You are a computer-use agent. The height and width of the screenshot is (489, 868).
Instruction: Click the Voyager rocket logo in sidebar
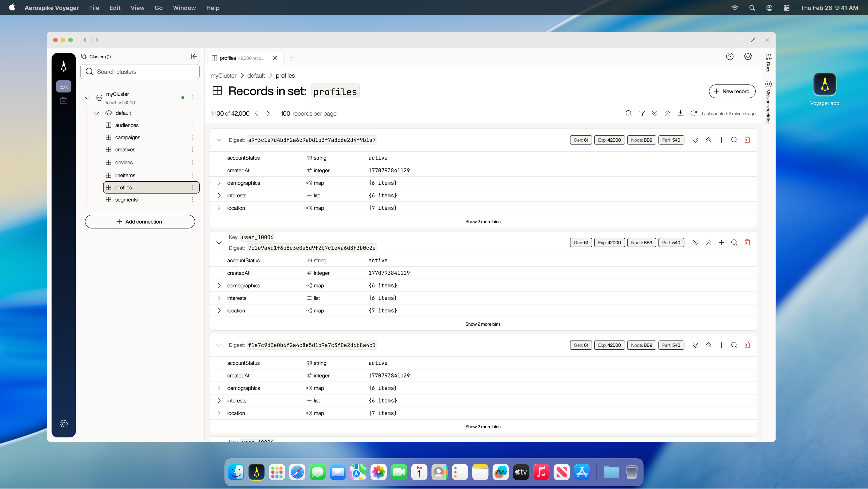coord(64,66)
